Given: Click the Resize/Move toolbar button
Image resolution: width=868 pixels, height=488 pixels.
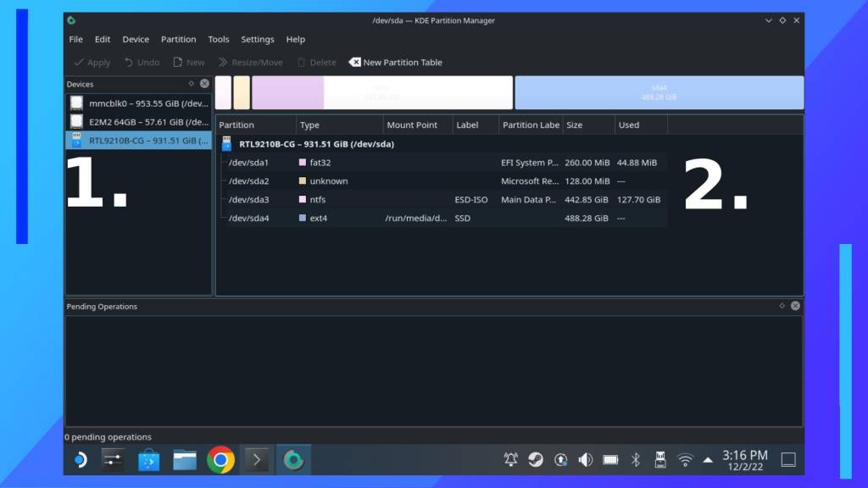Looking at the screenshot, I should (250, 63).
